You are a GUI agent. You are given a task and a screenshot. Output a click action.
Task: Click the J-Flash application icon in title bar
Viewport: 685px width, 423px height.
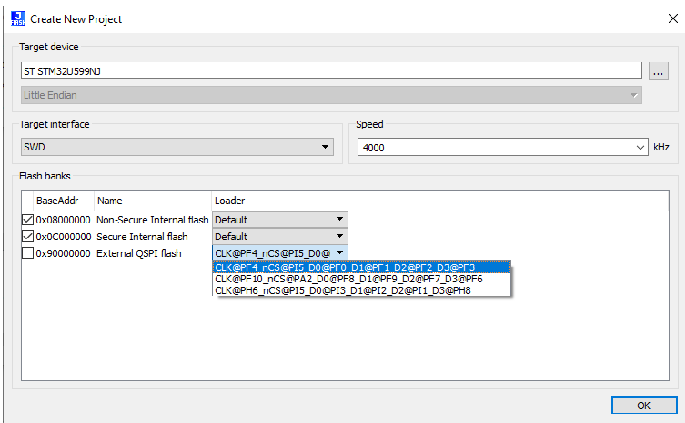(18, 19)
